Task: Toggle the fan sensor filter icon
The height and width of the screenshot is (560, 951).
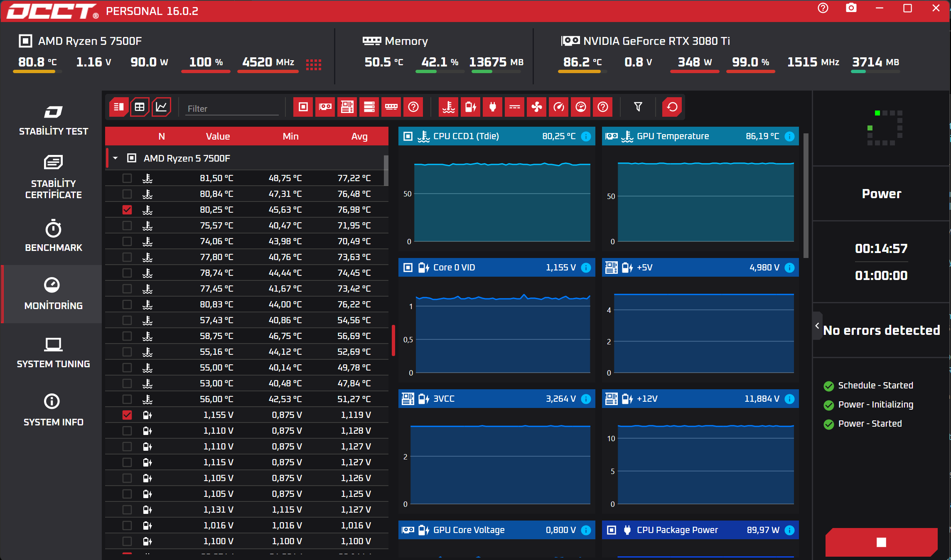Action: (537, 107)
